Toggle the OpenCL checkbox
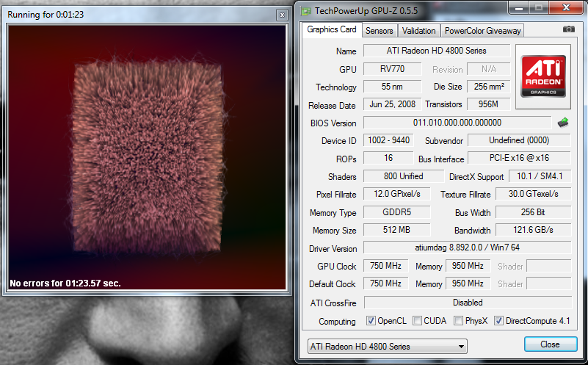This screenshot has height=365, width=588. [x=371, y=321]
